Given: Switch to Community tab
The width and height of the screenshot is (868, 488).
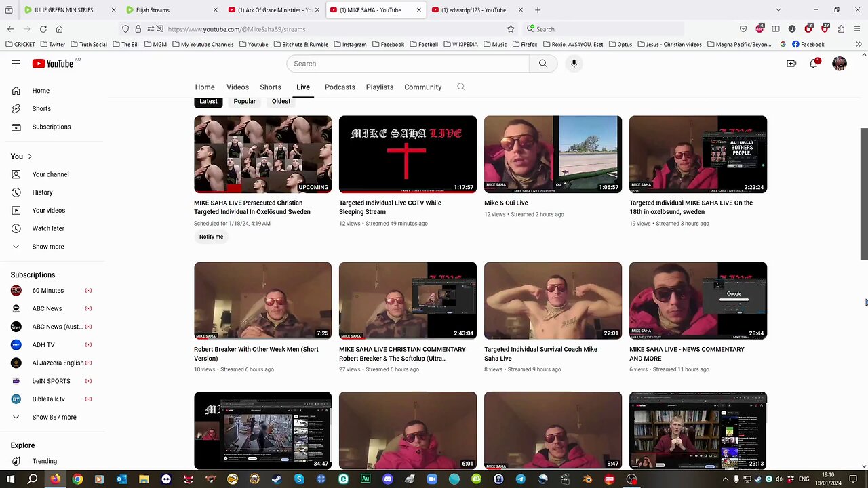Looking at the screenshot, I should tap(423, 87).
